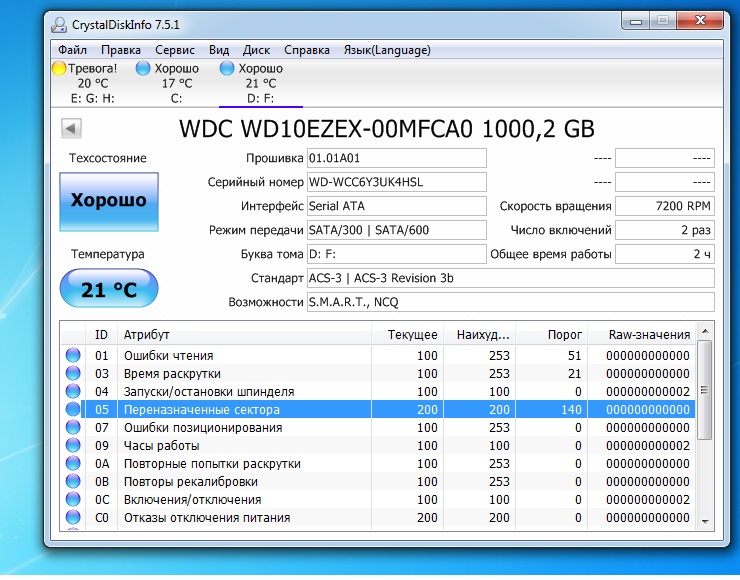
Task: Click the Скорость вращения value 7200 RPM
Action: pyautogui.click(x=665, y=206)
